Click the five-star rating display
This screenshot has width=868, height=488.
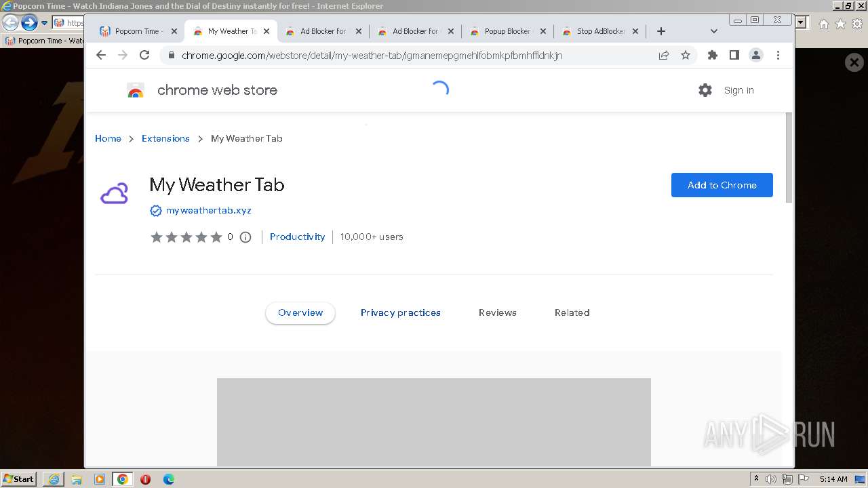[186, 237]
